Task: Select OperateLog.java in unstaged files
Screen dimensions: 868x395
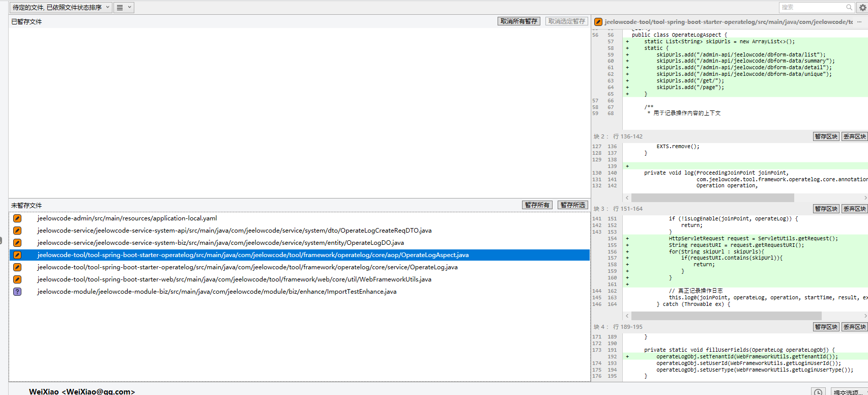Action: point(247,267)
